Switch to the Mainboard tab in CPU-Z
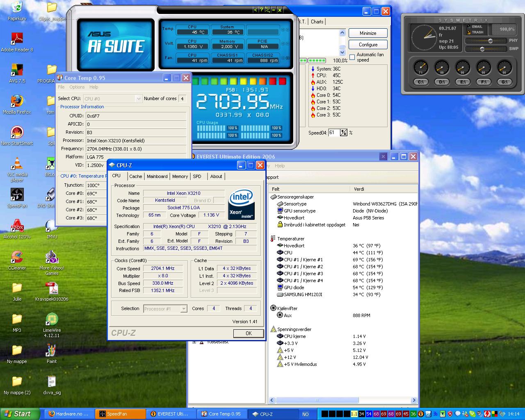 pyautogui.click(x=157, y=176)
